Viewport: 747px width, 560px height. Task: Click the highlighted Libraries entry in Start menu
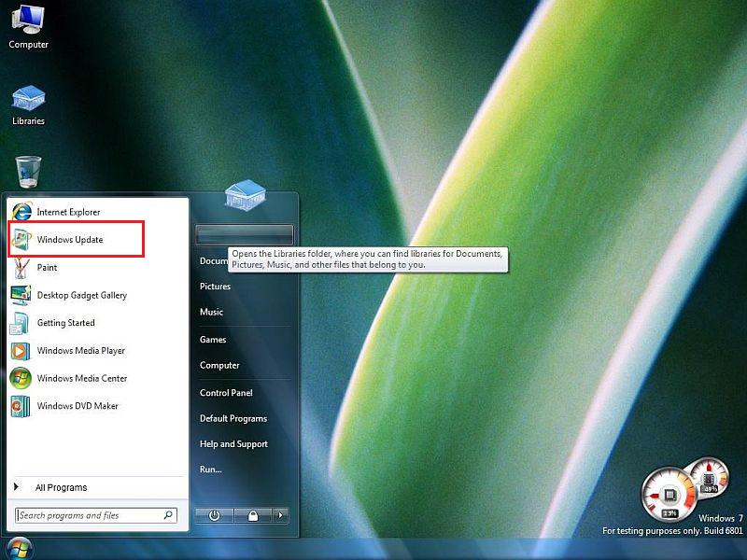point(245,235)
